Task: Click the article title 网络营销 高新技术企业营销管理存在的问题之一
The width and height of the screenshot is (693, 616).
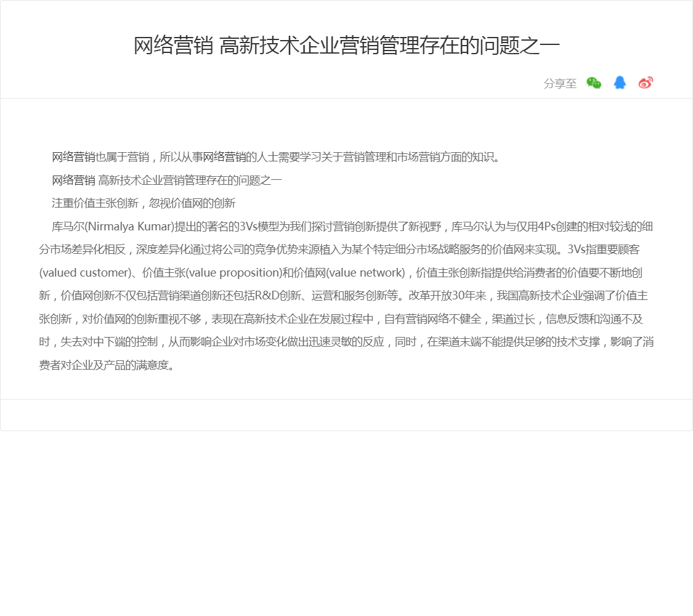Action: (x=346, y=46)
